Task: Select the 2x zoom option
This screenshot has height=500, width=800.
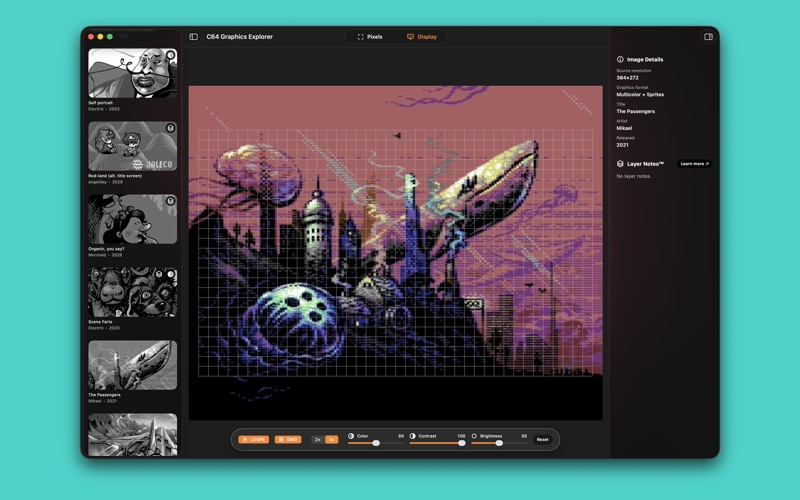Action: [x=318, y=439]
